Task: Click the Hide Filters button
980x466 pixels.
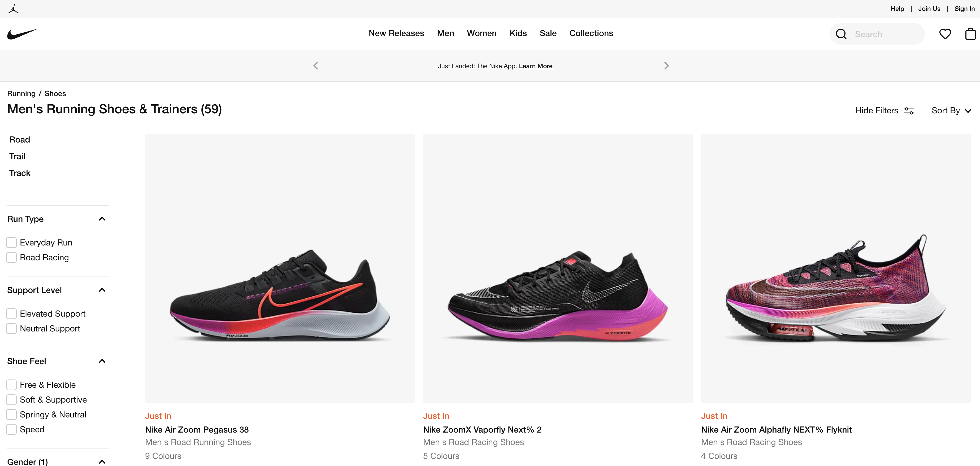Action: [x=884, y=110]
